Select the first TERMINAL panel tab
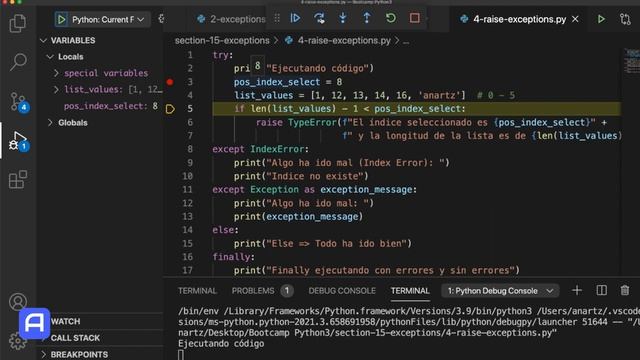Viewport: 640px width, 360px height. tap(198, 291)
